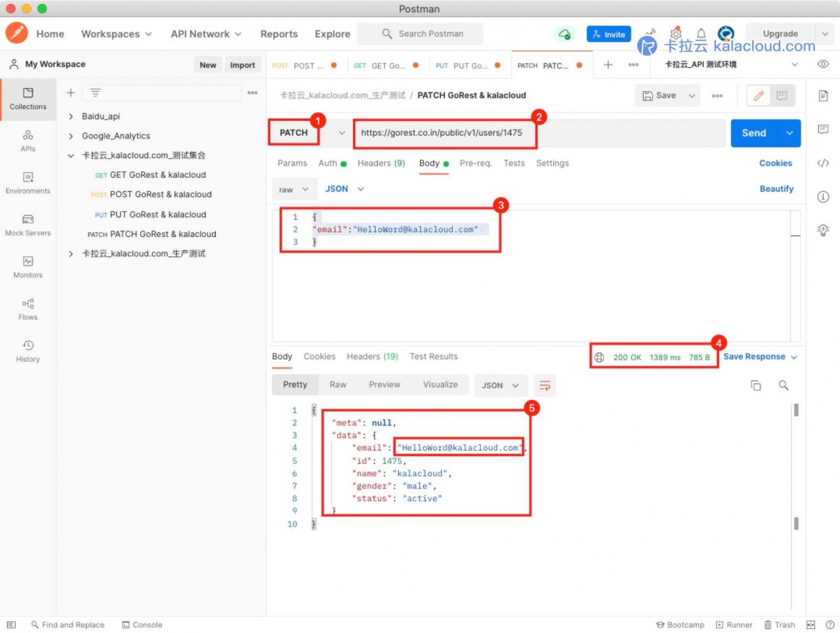Click the request URL field
Viewport: 840px width, 633px height.
[x=538, y=133]
